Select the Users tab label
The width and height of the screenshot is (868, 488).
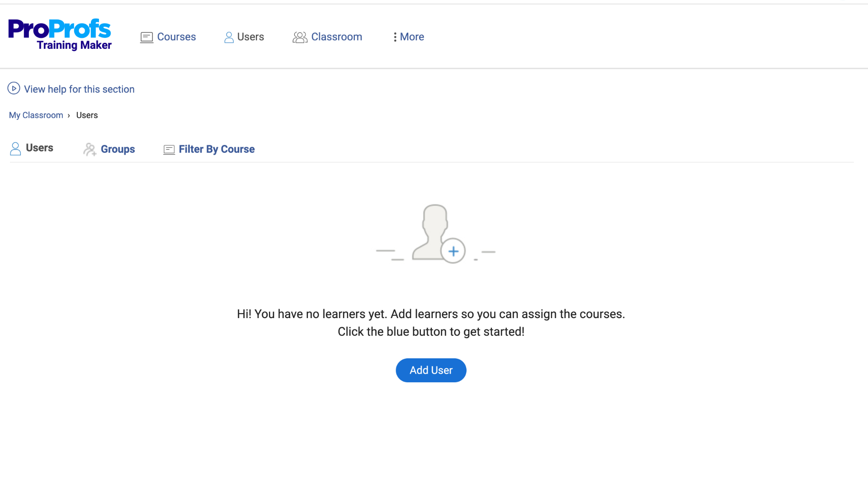(x=39, y=148)
